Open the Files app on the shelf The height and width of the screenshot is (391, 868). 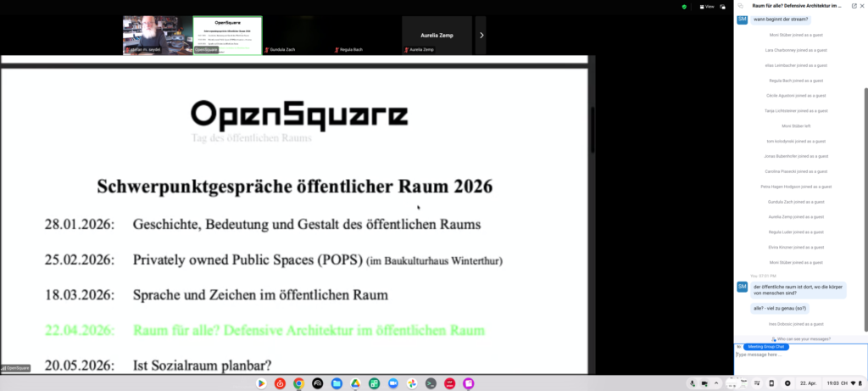pyautogui.click(x=337, y=383)
